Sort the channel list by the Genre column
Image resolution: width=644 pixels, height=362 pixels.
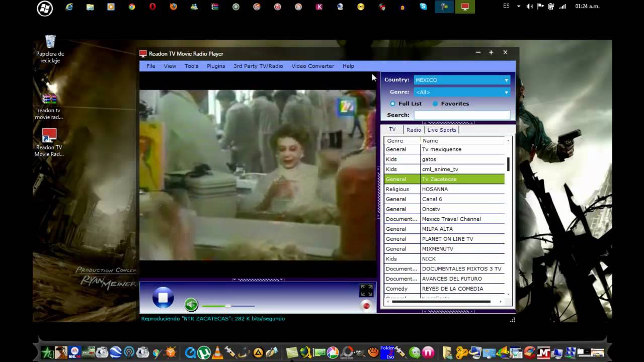click(402, 141)
